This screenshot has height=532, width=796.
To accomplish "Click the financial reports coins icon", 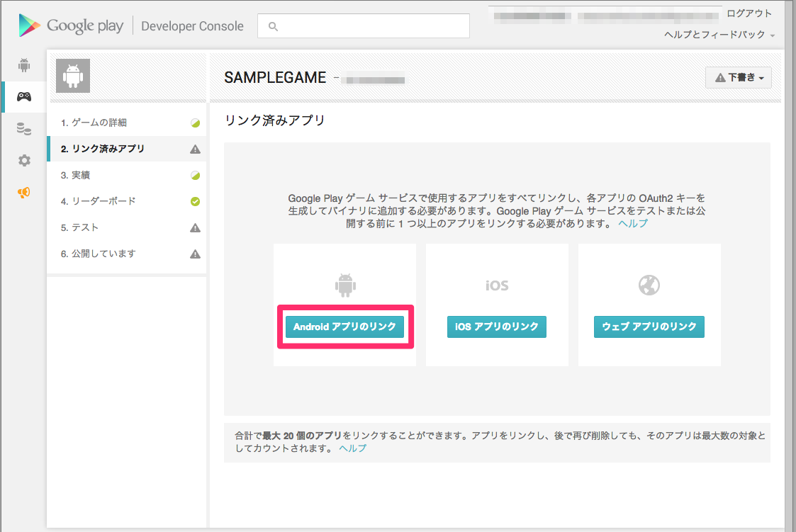I will tap(23, 129).
